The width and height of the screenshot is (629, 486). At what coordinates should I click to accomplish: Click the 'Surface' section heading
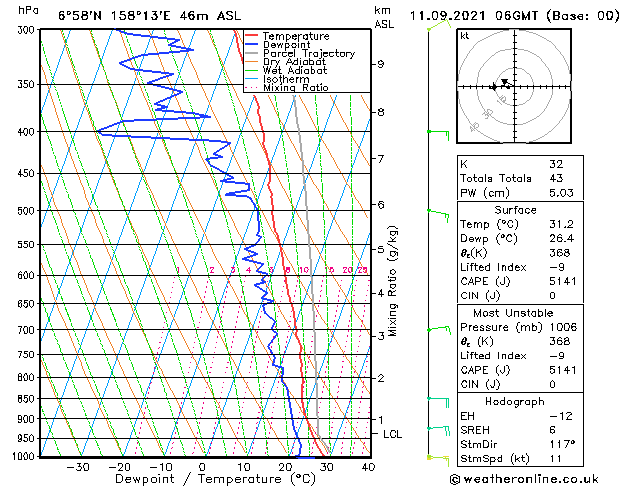pos(515,210)
